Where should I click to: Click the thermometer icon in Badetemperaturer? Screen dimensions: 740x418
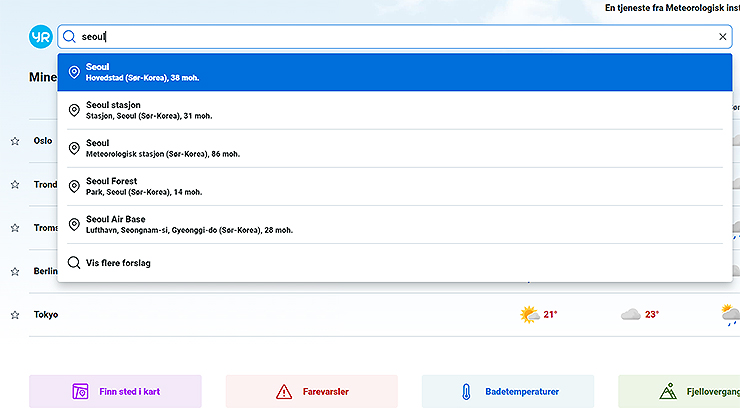tap(466, 392)
